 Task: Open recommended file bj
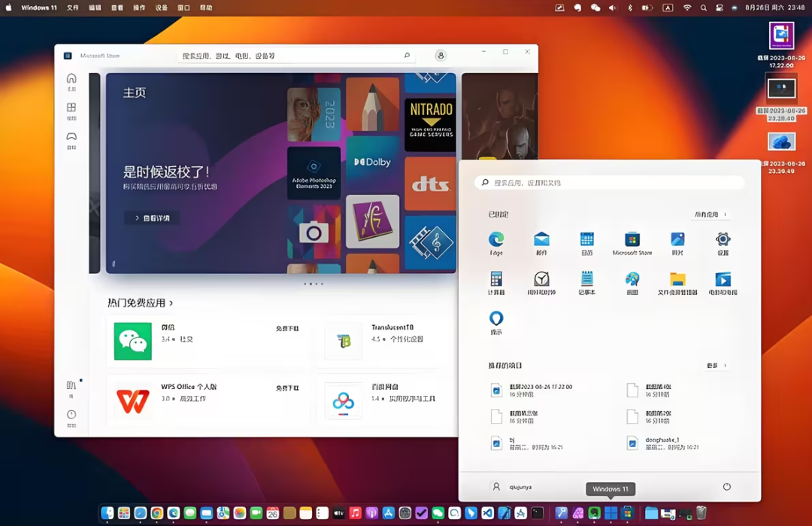point(527,443)
